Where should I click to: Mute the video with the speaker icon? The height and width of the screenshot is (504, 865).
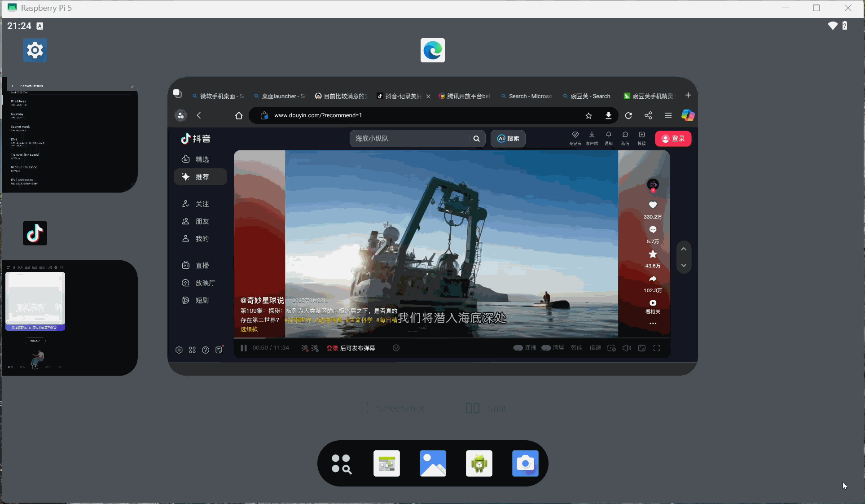point(627,348)
